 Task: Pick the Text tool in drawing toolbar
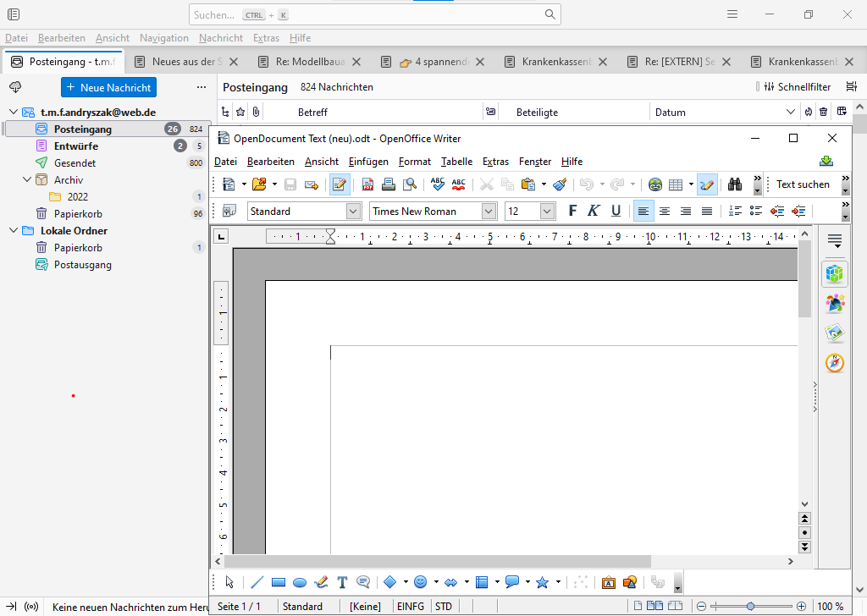(x=342, y=582)
